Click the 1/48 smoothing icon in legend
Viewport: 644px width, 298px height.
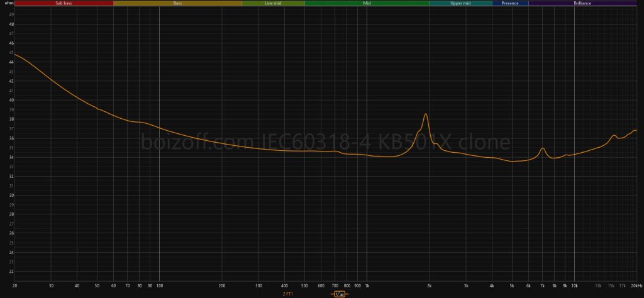(x=340, y=294)
